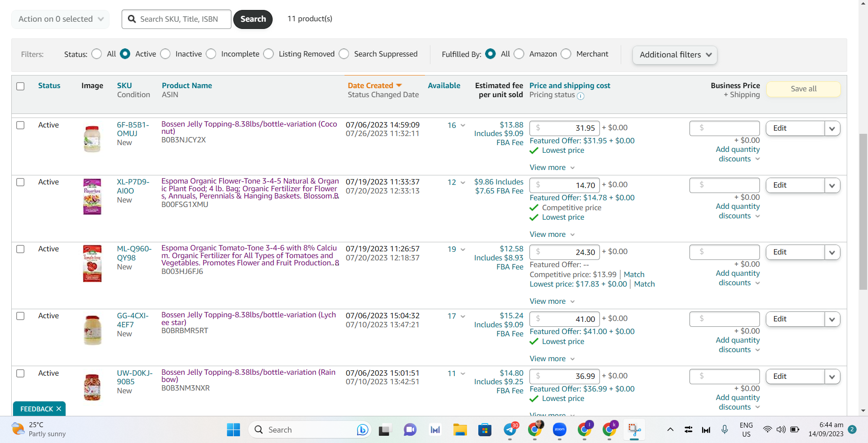Image resolution: width=868 pixels, height=443 pixels.
Task: Open the Pricing status info icon
Action: pyautogui.click(x=580, y=96)
